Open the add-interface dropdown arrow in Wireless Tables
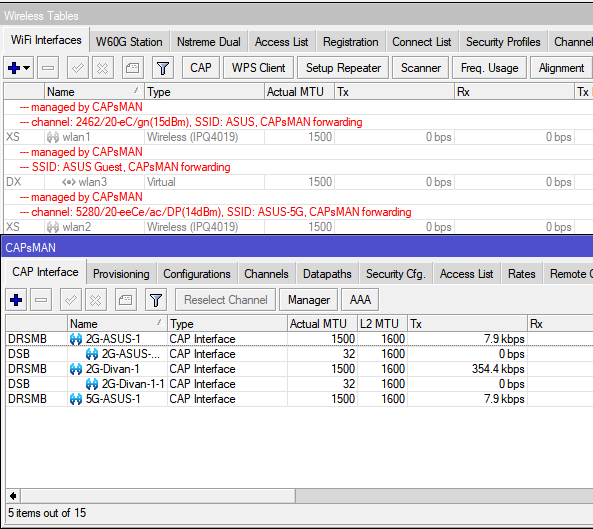Screen dimensions: 593x529 pos(26,68)
